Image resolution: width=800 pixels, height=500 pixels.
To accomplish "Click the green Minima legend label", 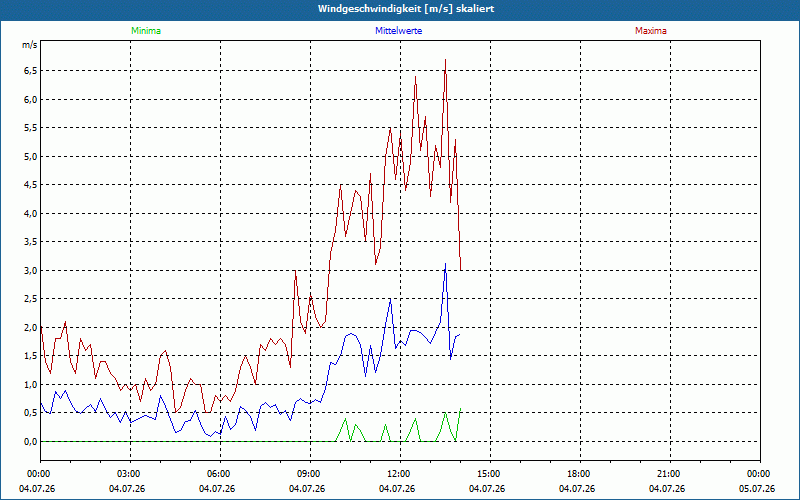I will [146, 31].
